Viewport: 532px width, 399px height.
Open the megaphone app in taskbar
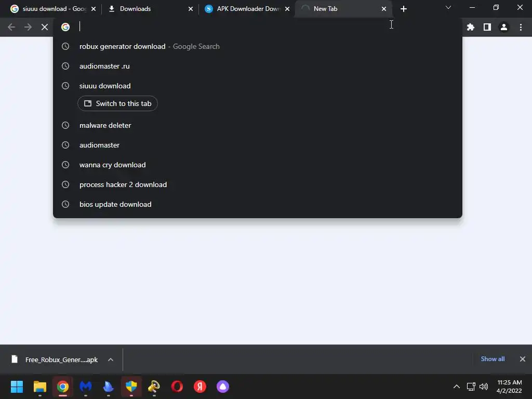click(x=154, y=387)
